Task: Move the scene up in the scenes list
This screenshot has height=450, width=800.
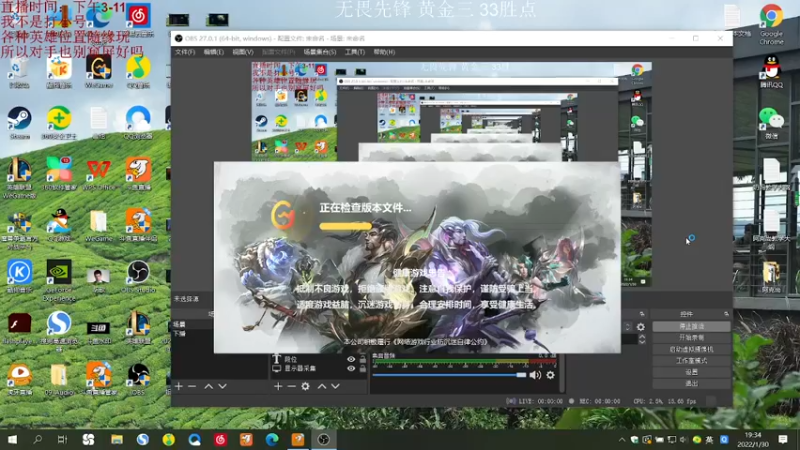Action: 209,386
